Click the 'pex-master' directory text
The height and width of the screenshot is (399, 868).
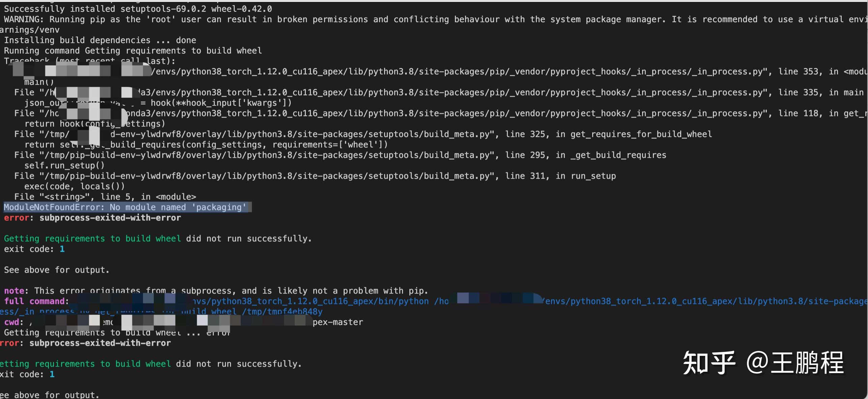pos(338,322)
